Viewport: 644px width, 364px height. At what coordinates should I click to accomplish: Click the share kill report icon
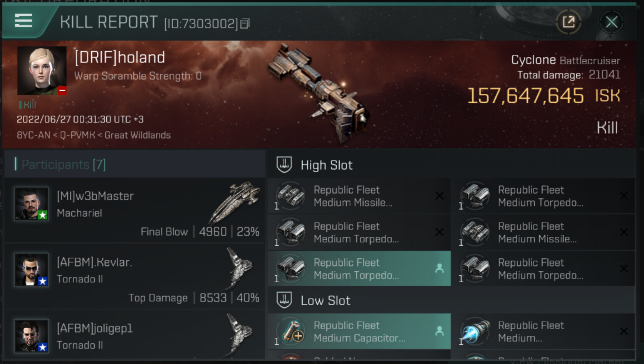(569, 22)
